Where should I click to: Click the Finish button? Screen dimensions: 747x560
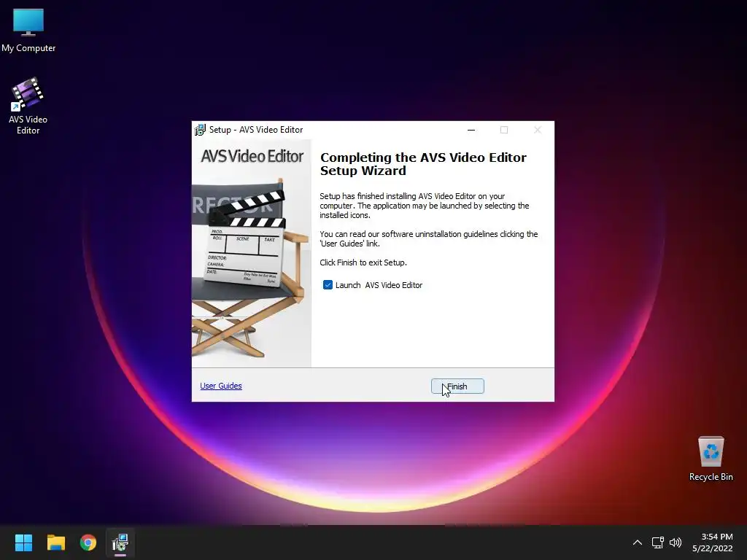click(x=457, y=386)
